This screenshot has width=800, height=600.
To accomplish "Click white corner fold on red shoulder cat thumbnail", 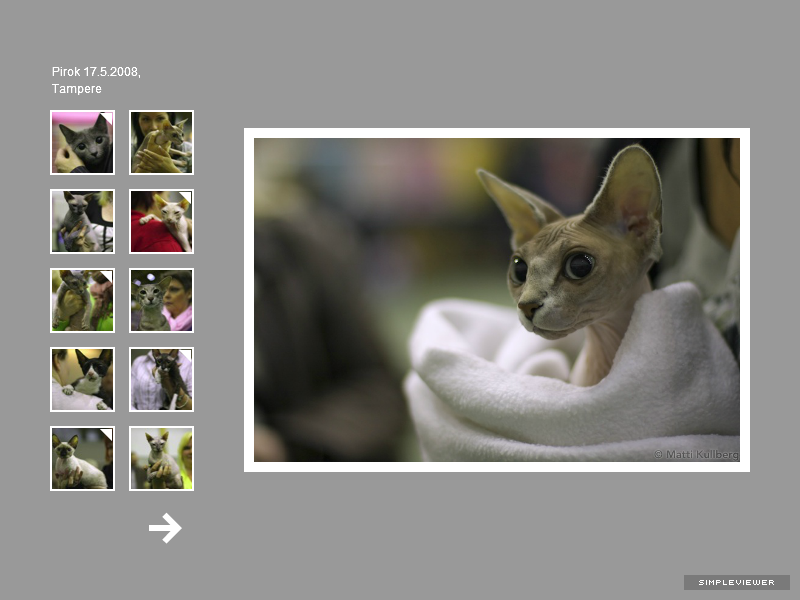I will pos(187,196).
